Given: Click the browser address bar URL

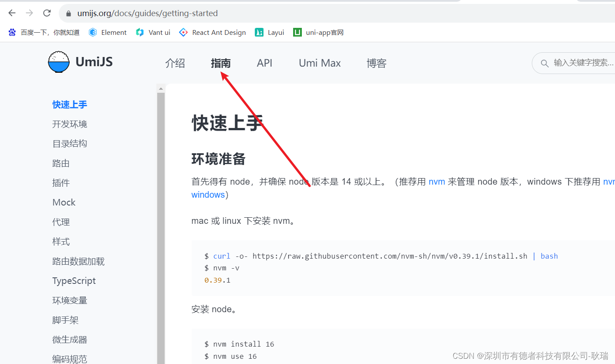Looking at the screenshot, I should pos(148,13).
